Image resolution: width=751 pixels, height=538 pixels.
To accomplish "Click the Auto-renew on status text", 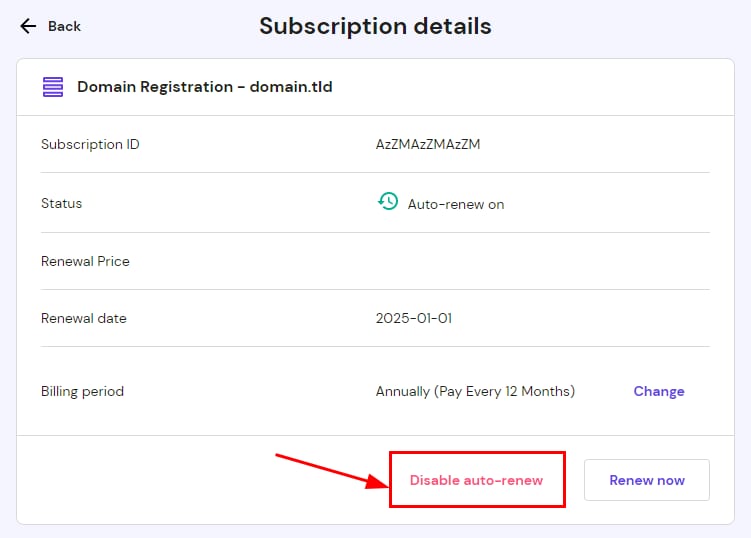I will [455, 204].
